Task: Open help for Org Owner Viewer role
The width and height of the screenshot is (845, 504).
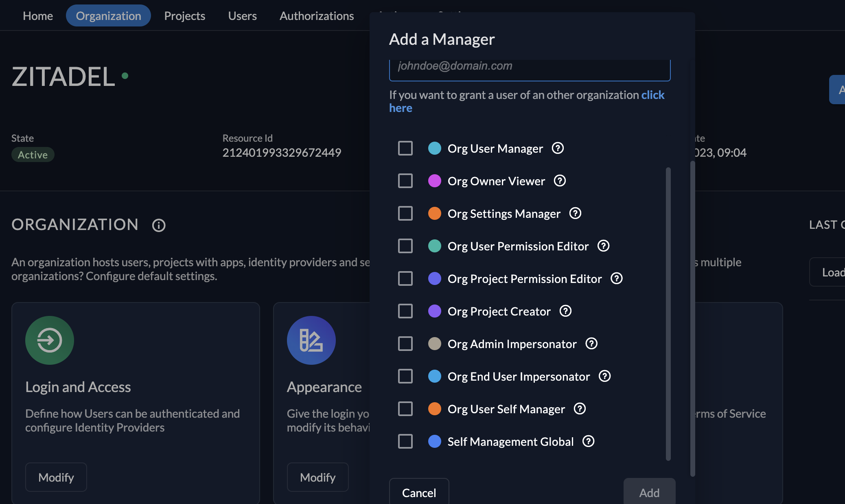Action: point(560,181)
